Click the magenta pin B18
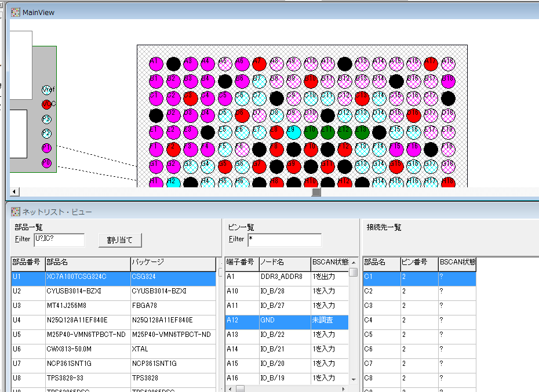Screen dimensions: 539x392 pyautogui.click(x=448, y=81)
